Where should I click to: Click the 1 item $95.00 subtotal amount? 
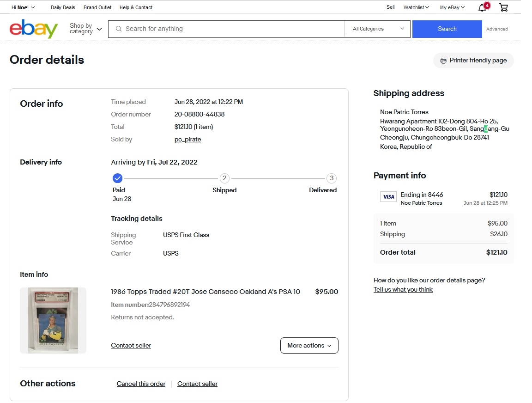coord(497,223)
